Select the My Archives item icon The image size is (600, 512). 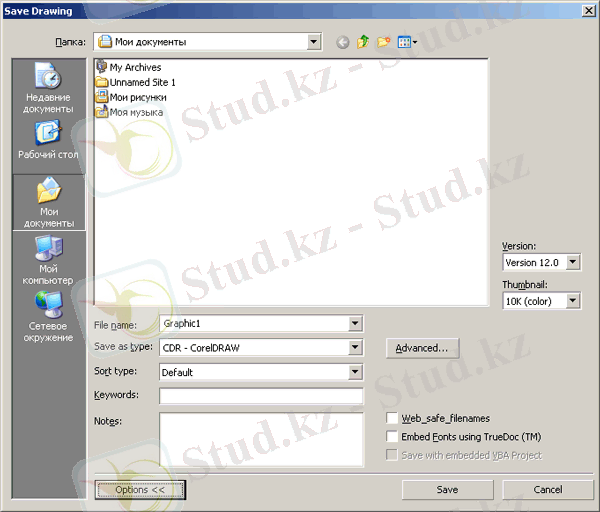point(101,67)
